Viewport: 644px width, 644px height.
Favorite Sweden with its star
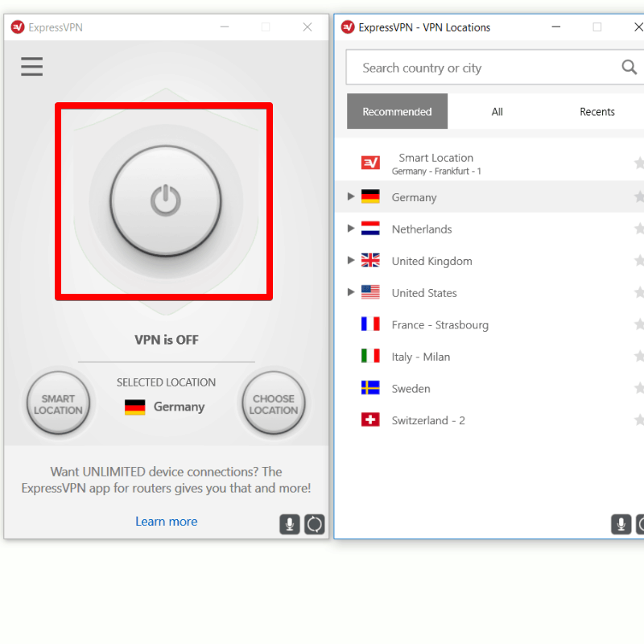639,388
